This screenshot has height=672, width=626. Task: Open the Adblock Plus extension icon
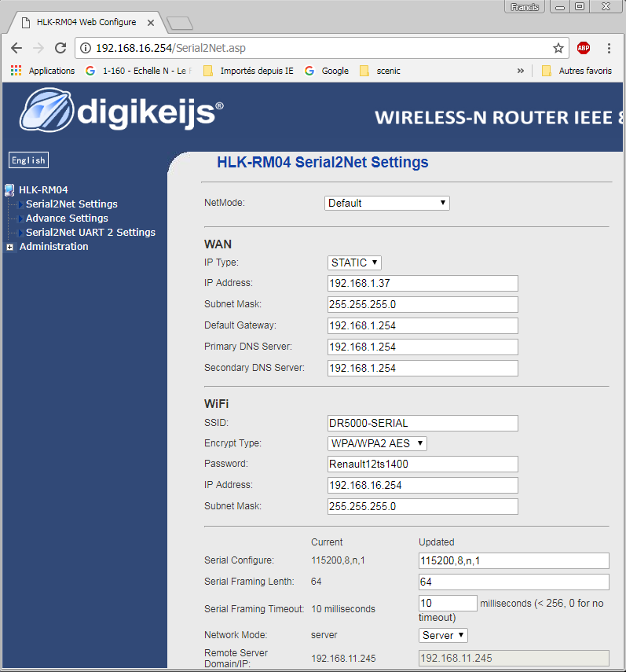[583, 48]
